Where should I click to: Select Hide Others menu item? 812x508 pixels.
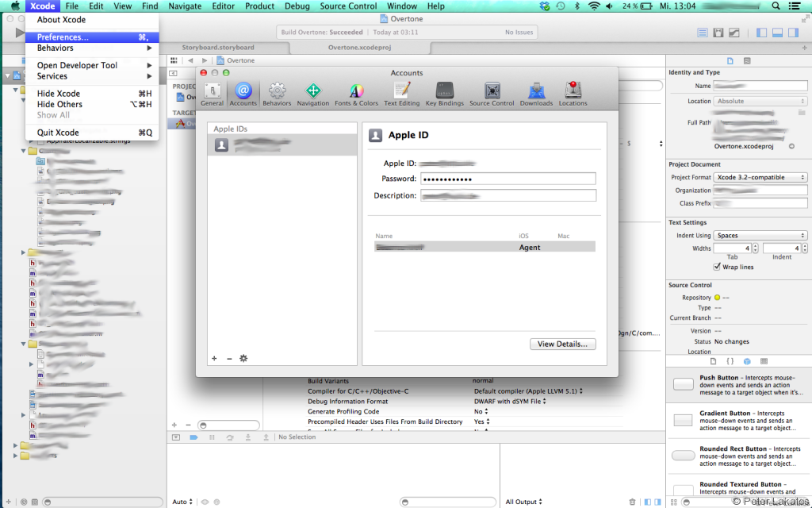[x=92, y=104]
